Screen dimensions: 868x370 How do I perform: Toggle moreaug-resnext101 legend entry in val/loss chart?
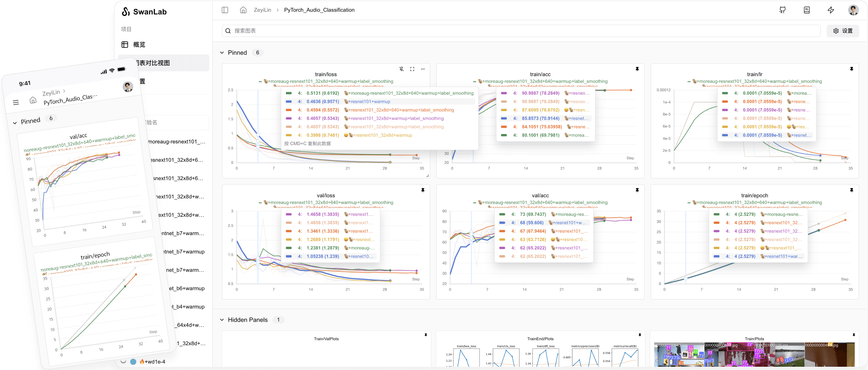(x=326, y=203)
